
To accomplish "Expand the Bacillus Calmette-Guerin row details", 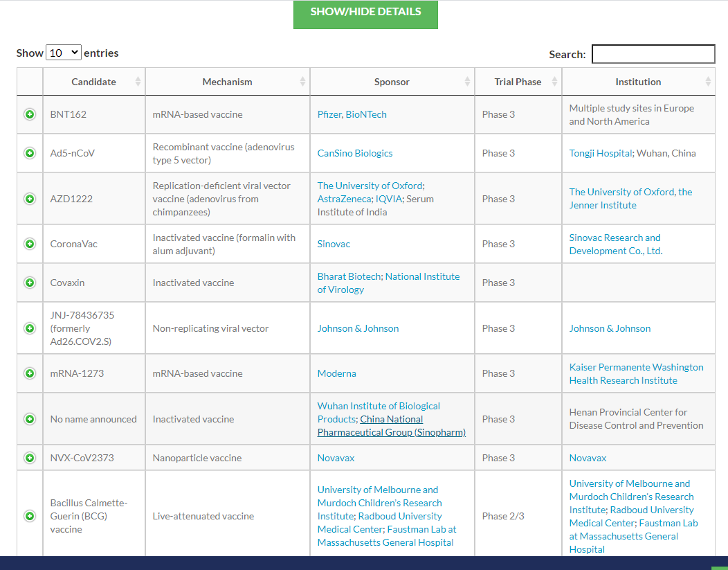I will click(x=30, y=516).
